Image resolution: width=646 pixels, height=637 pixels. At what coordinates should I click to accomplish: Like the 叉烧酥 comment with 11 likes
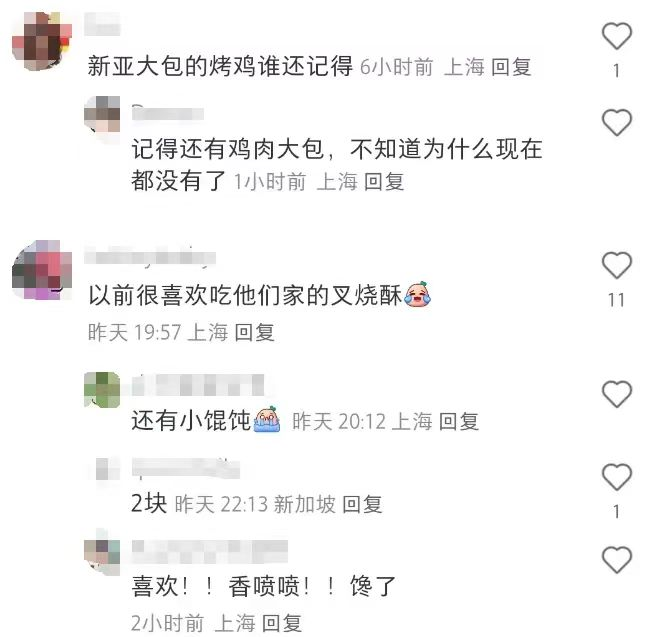click(x=617, y=265)
